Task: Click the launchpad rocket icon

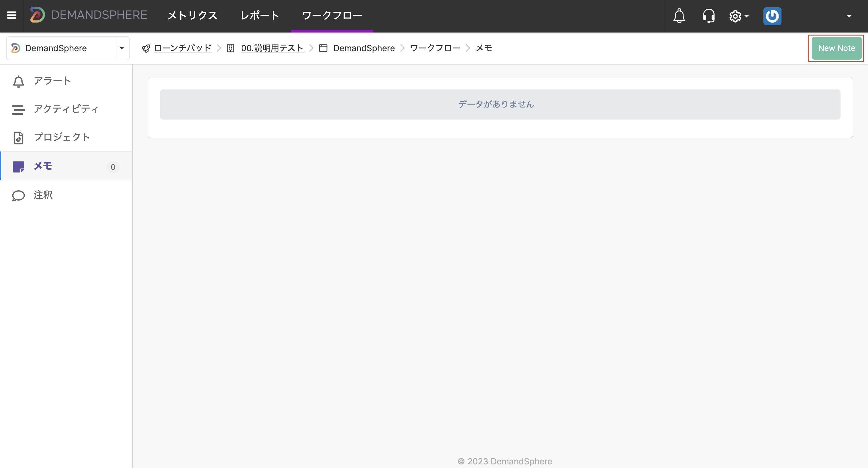Action: (x=146, y=48)
